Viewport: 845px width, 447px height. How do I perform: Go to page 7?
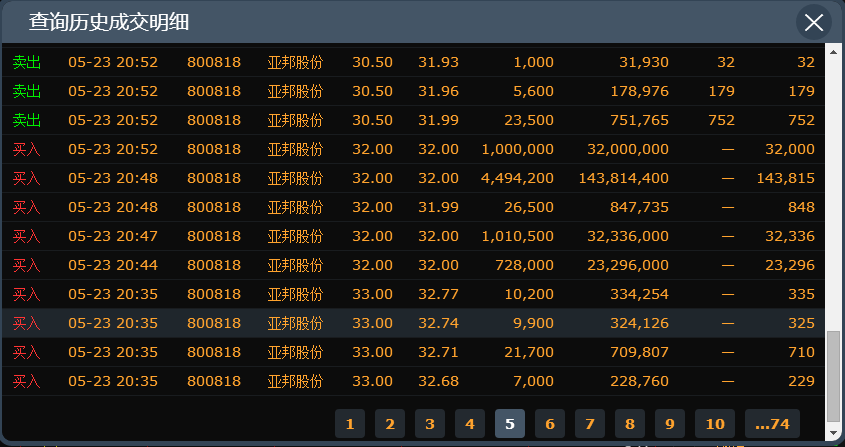click(x=590, y=424)
